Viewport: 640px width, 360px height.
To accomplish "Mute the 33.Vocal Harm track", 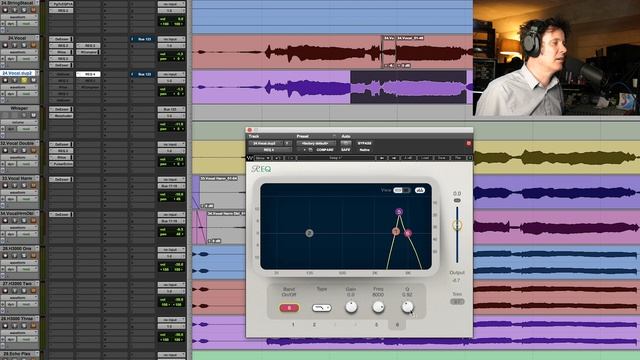I will point(33,185).
